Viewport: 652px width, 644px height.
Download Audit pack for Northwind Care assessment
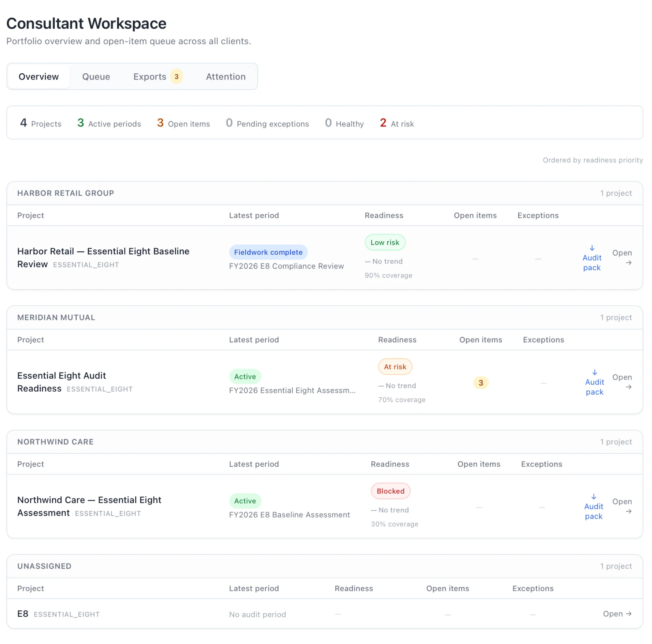click(593, 506)
